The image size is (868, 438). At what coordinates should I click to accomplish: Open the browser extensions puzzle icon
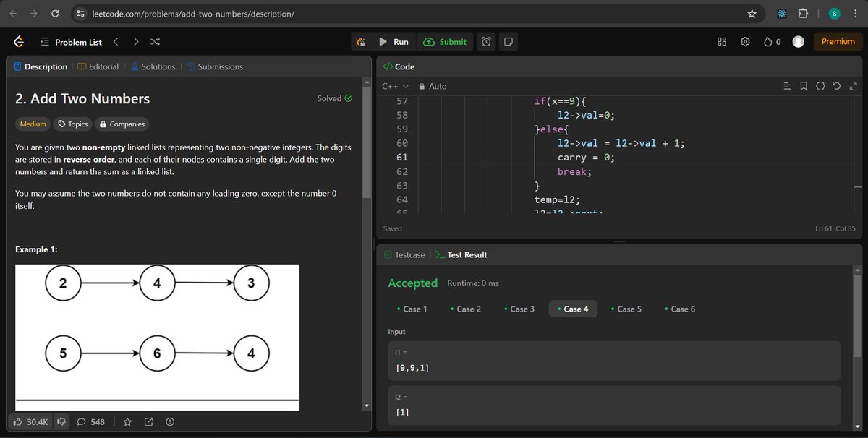(803, 13)
